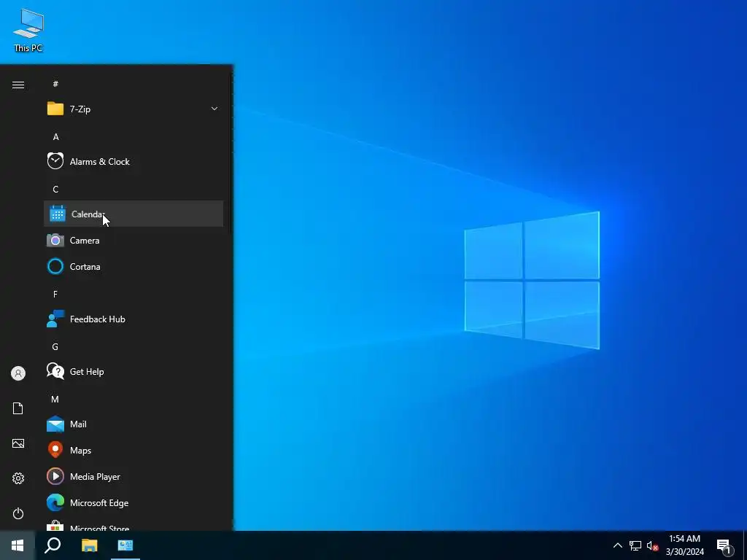
Task: Expand the Start menu hamburger button
Action: [18, 85]
